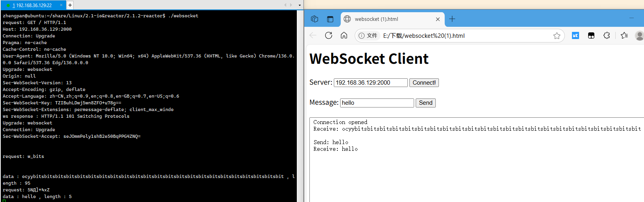The height and width of the screenshot is (202, 644).
Task: Click 'Host: 192.168.36.129:2000' terminal line
Action: tap(37, 29)
